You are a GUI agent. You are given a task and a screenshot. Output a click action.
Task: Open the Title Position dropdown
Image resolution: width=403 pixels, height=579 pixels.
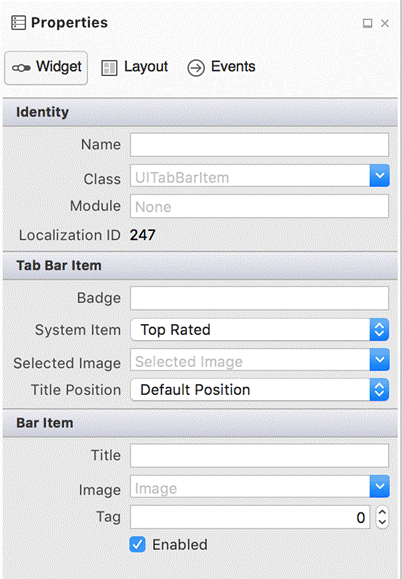point(259,390)
